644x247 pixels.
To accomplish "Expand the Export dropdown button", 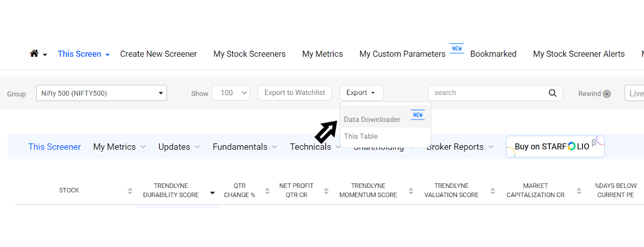I will 361,93.
